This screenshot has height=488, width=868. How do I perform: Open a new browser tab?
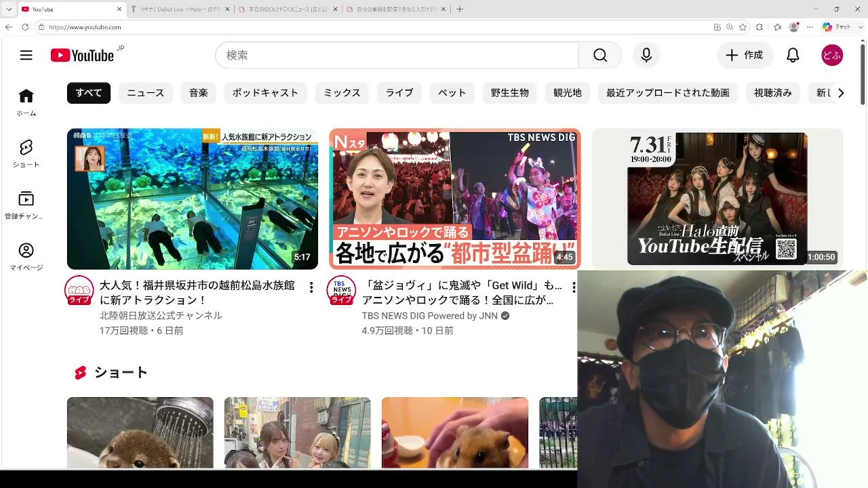[x=460, y=9]
